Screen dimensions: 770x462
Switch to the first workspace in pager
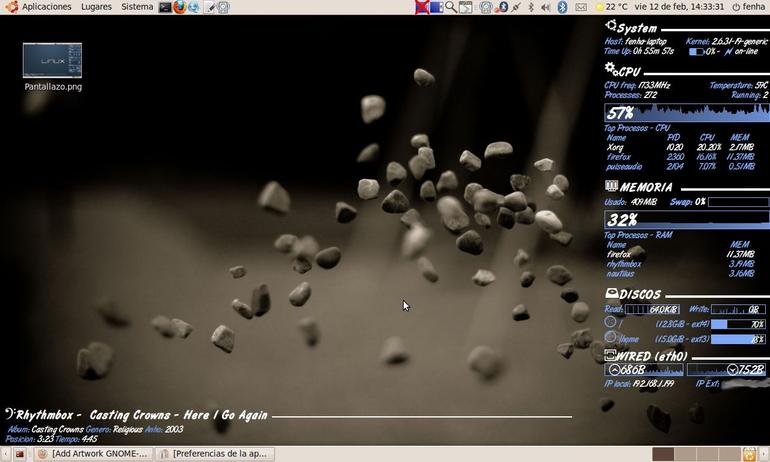point(663,454)
